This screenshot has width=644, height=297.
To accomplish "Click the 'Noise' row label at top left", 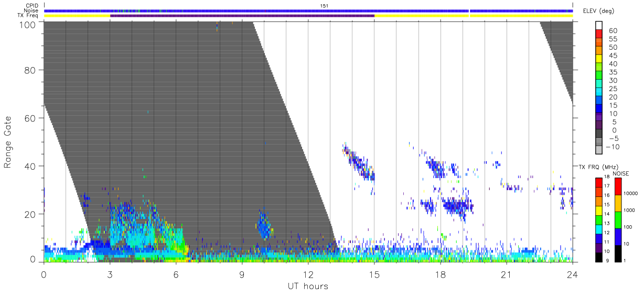I will click(31, 10).
